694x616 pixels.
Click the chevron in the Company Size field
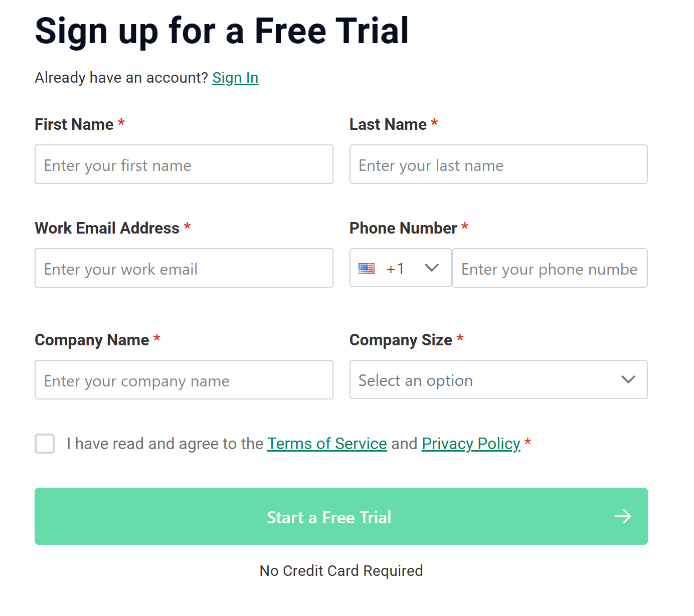[628, 379]
